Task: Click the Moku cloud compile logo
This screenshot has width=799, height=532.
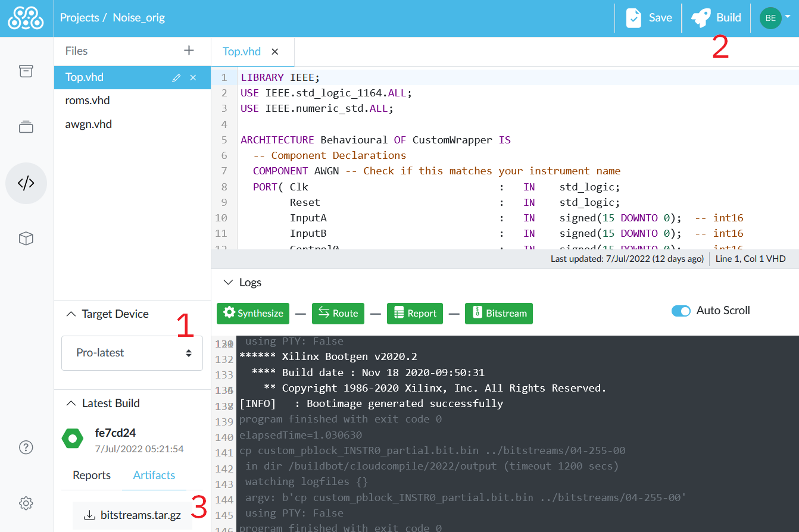Action: [26, 18]
